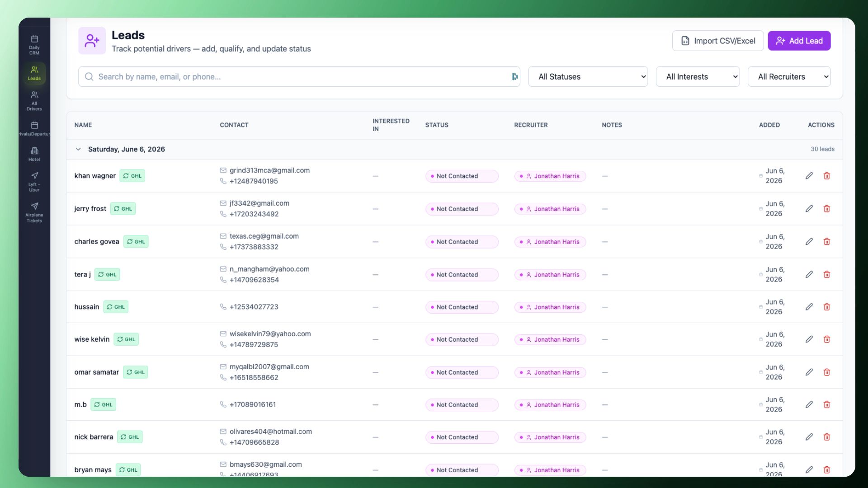Click the Jonathan Harris tag on the wise kelvin row
This screenshot has width=868, height=488.
click(550, 339)
